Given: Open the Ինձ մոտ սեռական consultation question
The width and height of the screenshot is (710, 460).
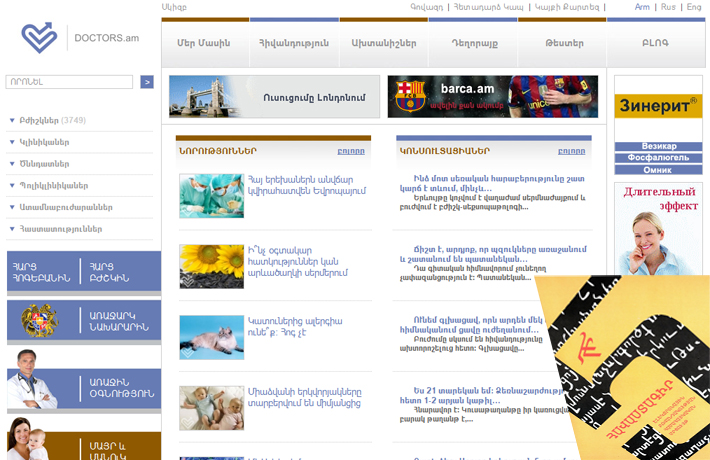Looking at the screenshot, I should click(x=492, y=183).
